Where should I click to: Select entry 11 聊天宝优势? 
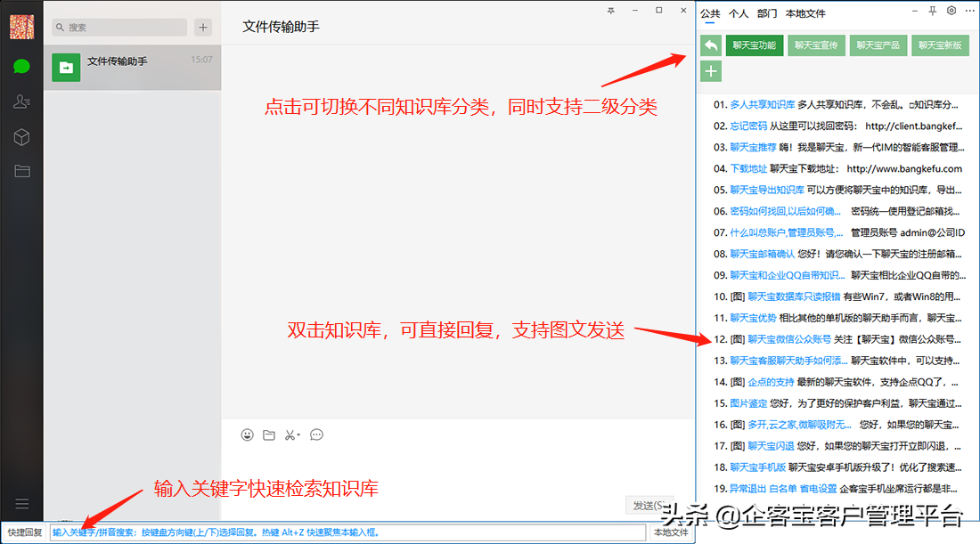click(837, 318)
